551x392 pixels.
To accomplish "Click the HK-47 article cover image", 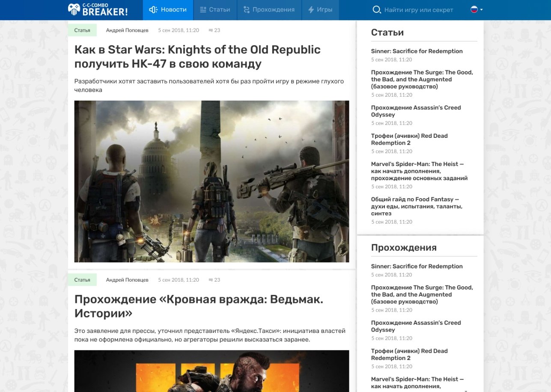I will 211,181.
